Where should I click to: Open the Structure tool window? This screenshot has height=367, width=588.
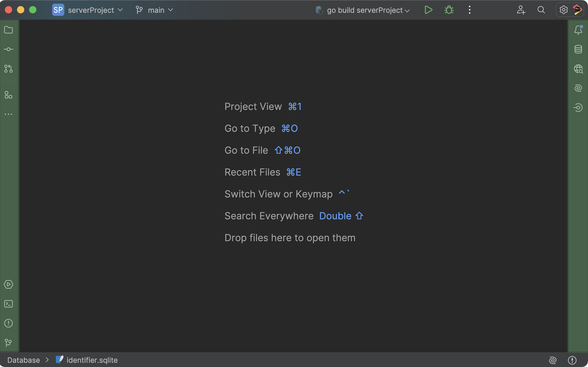[8, 95]
